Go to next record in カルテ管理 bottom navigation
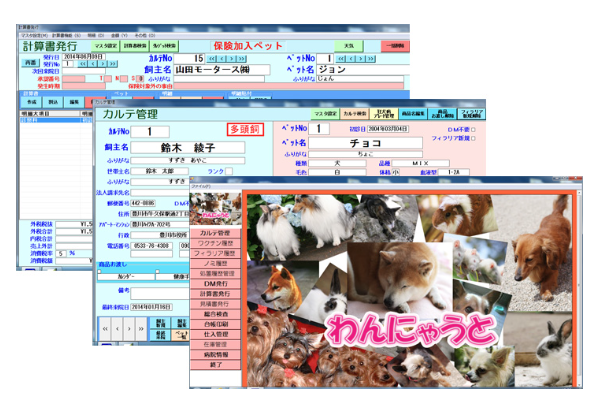The image size is (595, 397). [x=129, y=328]
